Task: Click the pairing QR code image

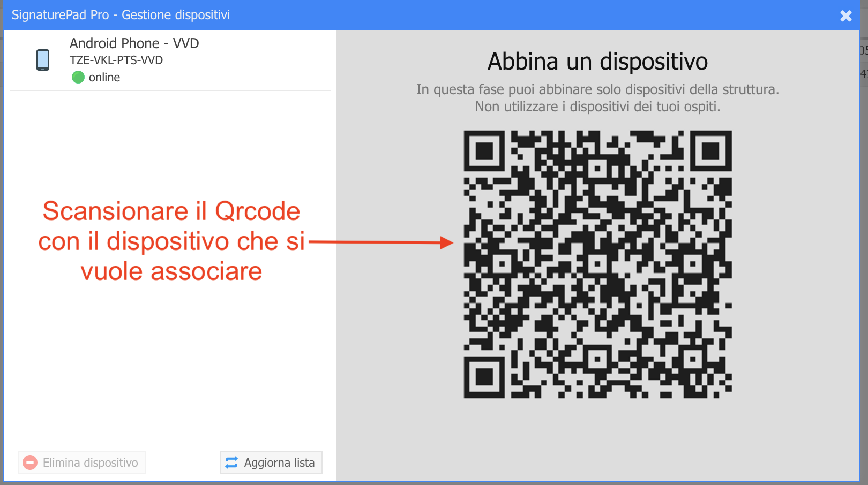Action: 598,264
